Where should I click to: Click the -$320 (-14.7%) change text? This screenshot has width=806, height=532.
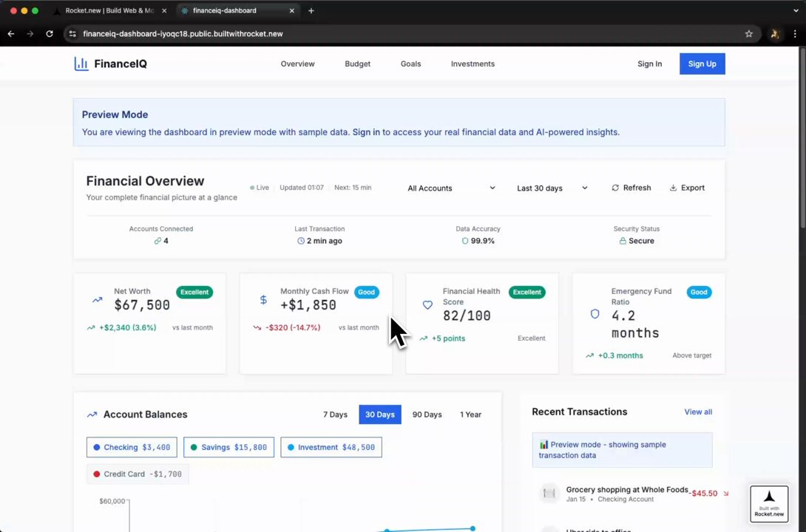click(x=293, y=327)
